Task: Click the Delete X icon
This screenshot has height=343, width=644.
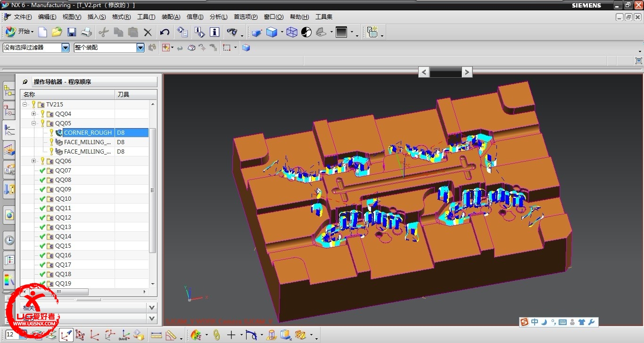Action: [x=148, y=33]
